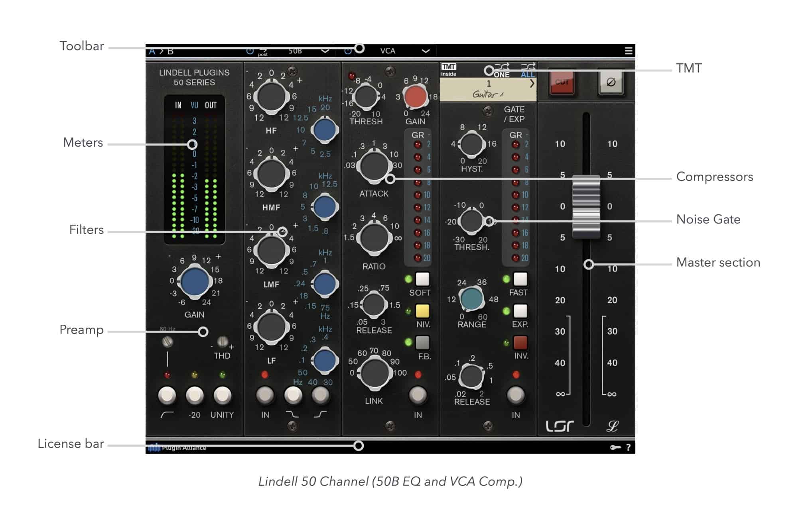Open the hamburger menu in the toolbar

point(629,51)
